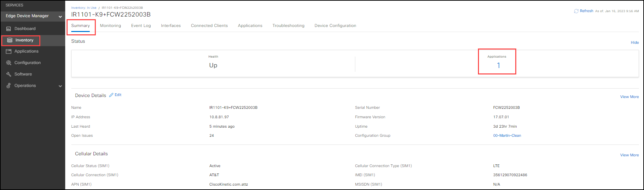Switch to the Monitoring tab
The image size is (644, 190).
click(x=110, y=26)
